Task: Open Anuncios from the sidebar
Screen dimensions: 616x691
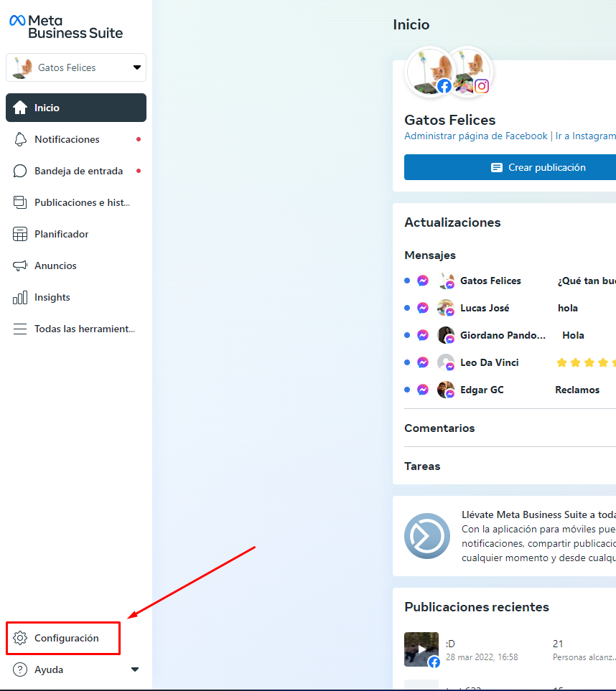Action: (x=76, y=265)
